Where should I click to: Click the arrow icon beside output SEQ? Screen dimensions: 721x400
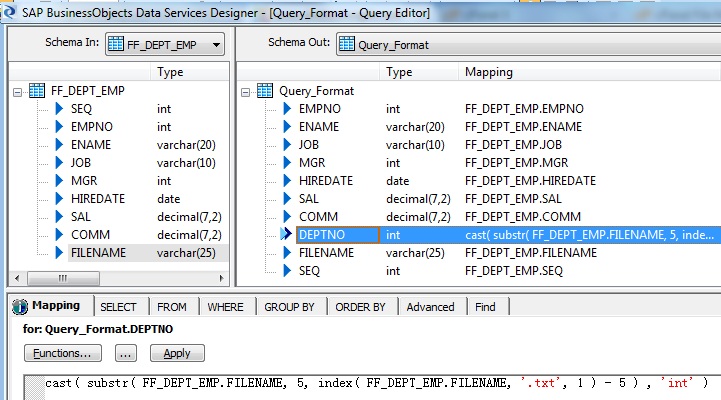[287, 270]
